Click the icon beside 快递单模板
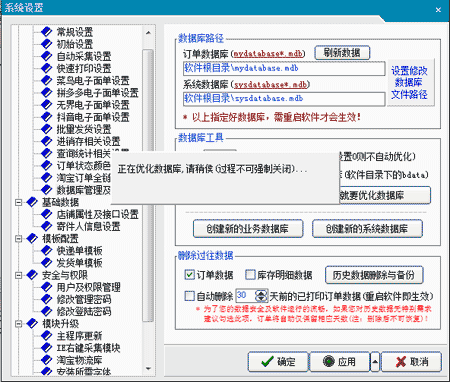This screenshot has height=382, width=450. 47,251
